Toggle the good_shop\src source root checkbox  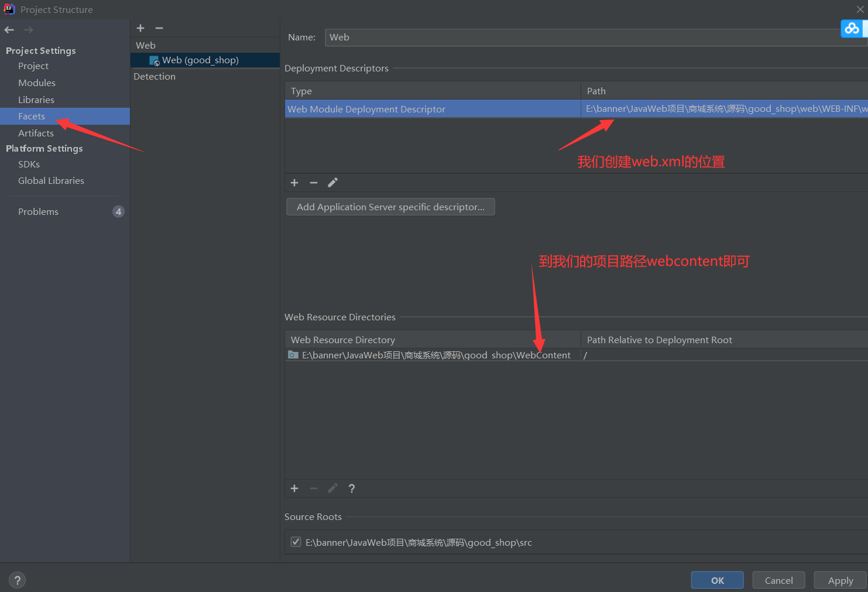(296, 542)
